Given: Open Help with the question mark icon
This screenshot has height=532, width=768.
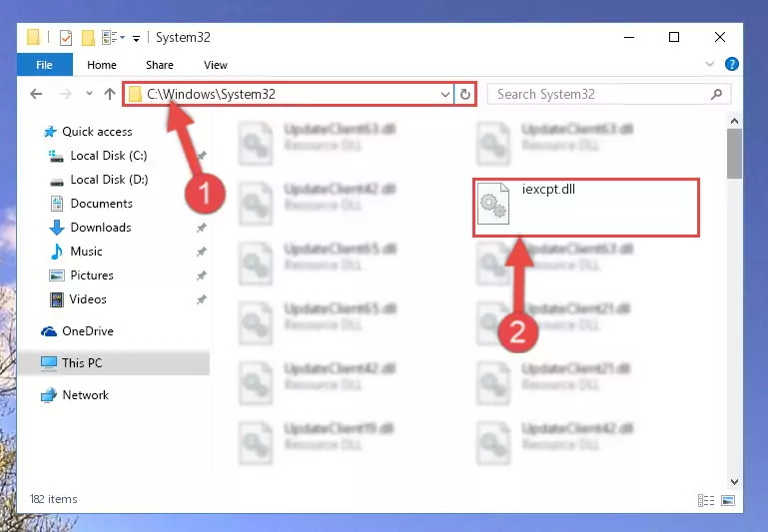Looking at the screenshot, I should [x=732, y=64].
